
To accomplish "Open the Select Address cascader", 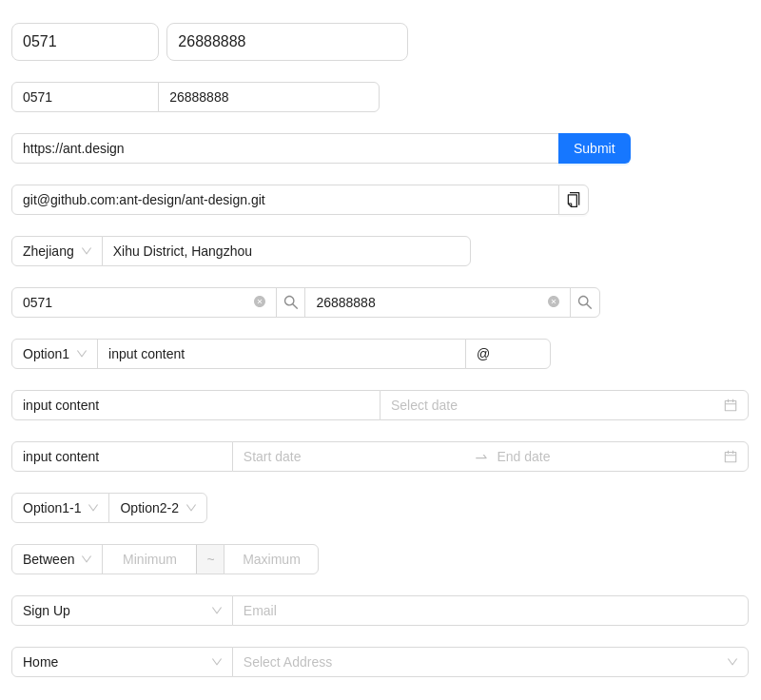I will coord(491,662).
